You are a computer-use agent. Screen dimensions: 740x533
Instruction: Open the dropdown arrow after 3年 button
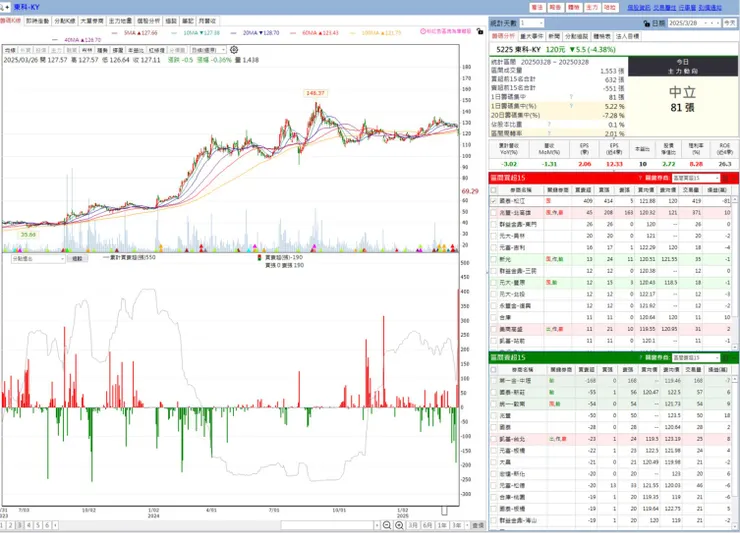pos(467,525)
